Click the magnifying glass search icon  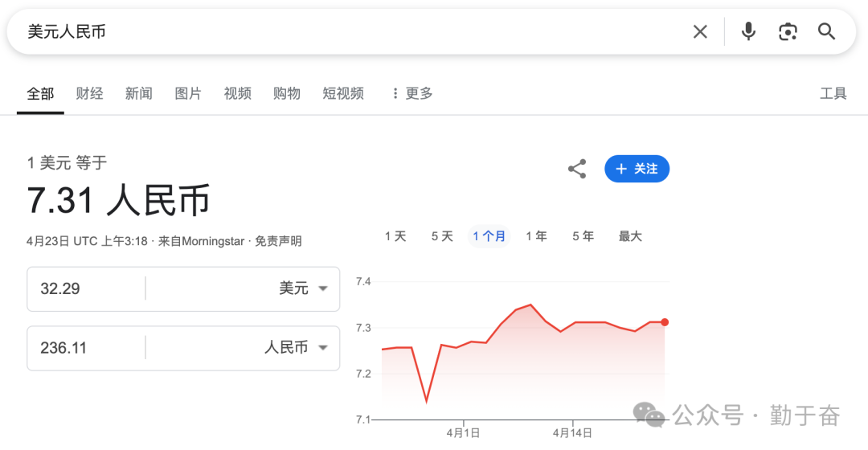point(827,31)
